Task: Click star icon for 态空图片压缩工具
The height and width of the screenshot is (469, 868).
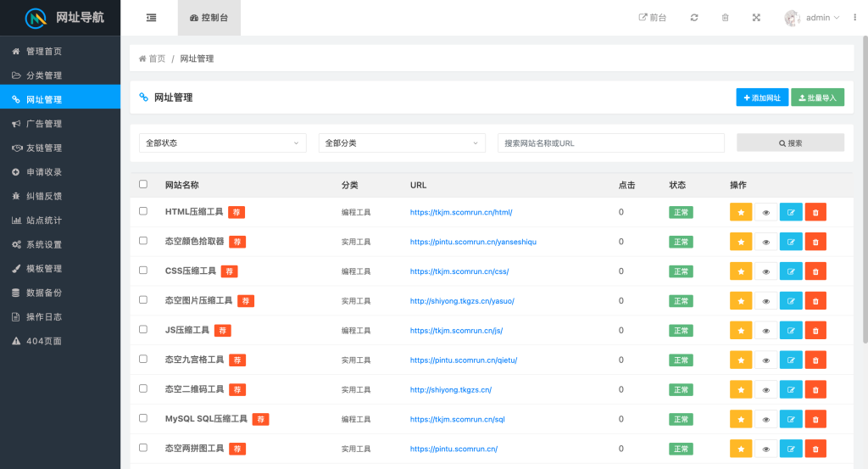Action: point(741,301)
